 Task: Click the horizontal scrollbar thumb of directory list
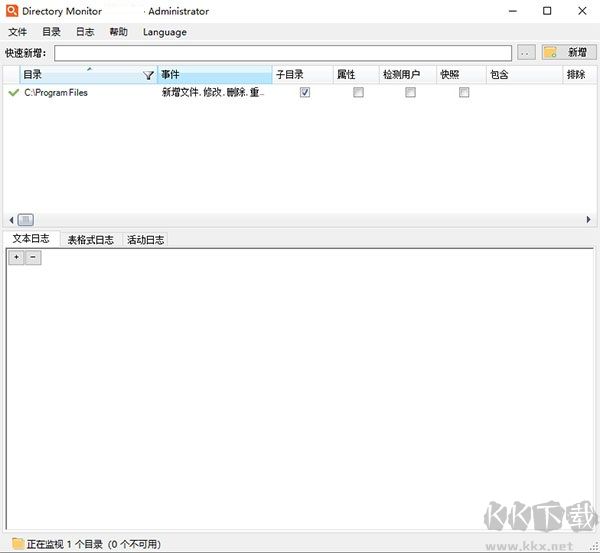point(26,220)
